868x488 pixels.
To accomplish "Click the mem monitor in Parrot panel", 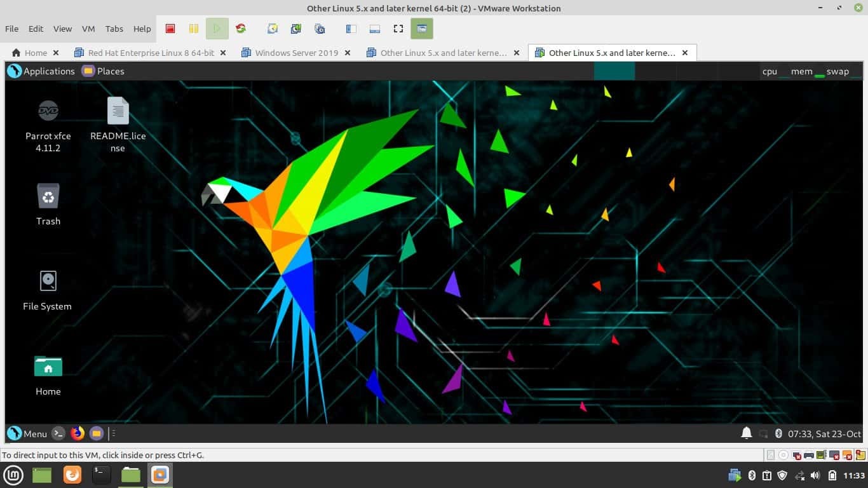I will pos(807,71).
